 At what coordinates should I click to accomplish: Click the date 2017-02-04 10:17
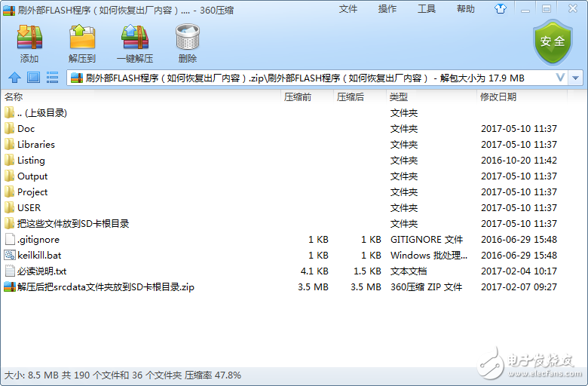(519, 271)
